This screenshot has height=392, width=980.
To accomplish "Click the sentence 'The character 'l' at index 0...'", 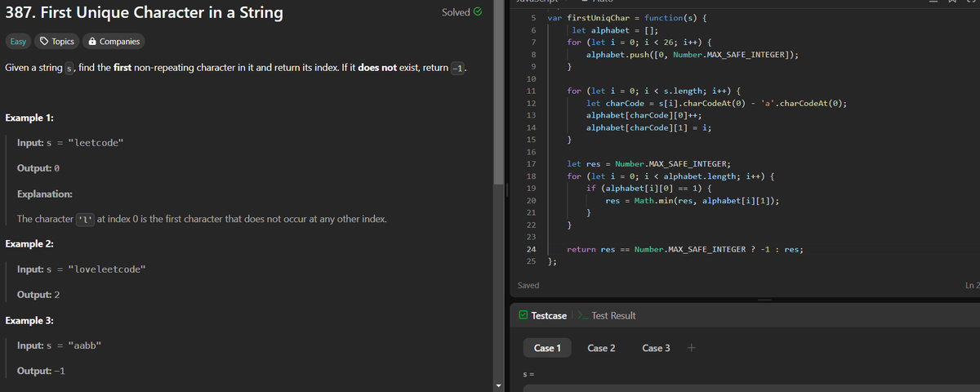I will pyautogui.click(x=202, y=220).
